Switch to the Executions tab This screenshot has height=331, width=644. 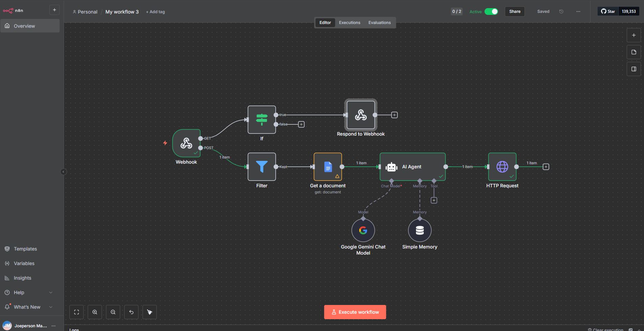point(349,23)
